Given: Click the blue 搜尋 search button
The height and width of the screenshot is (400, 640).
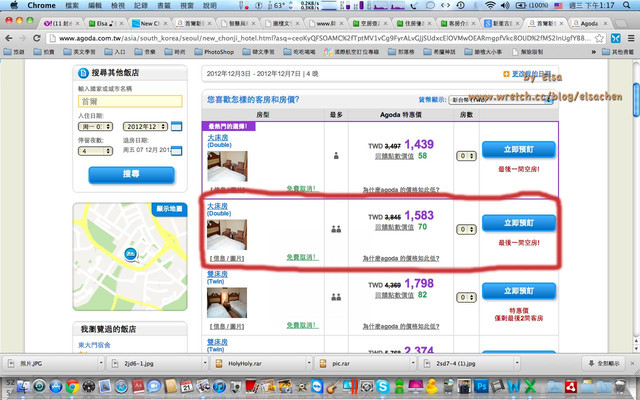Looking at the screenshot, I should pos(131,174).
